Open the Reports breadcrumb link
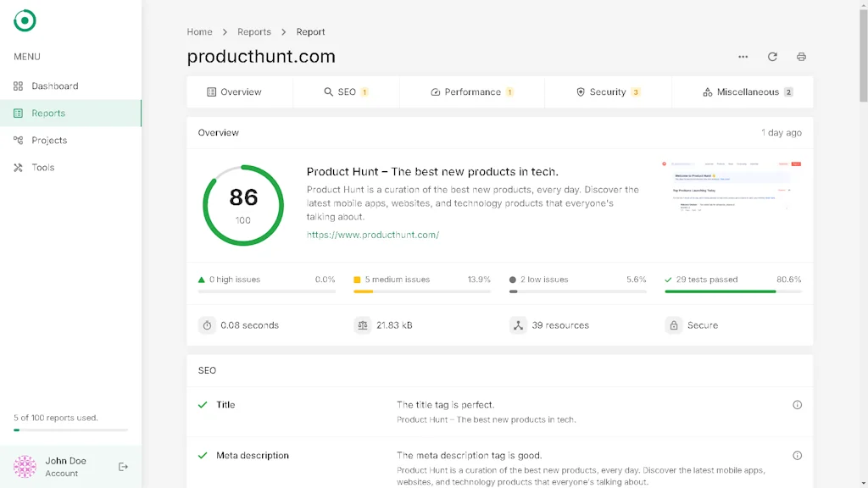Viewport: 868px width, 488px height. click(254, 31)
